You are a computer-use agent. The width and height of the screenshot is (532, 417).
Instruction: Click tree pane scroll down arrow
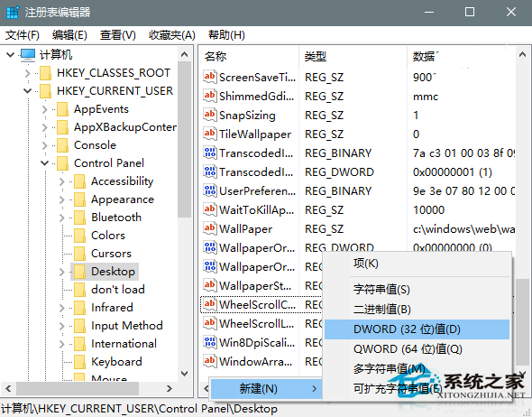[x=184, y=374]
